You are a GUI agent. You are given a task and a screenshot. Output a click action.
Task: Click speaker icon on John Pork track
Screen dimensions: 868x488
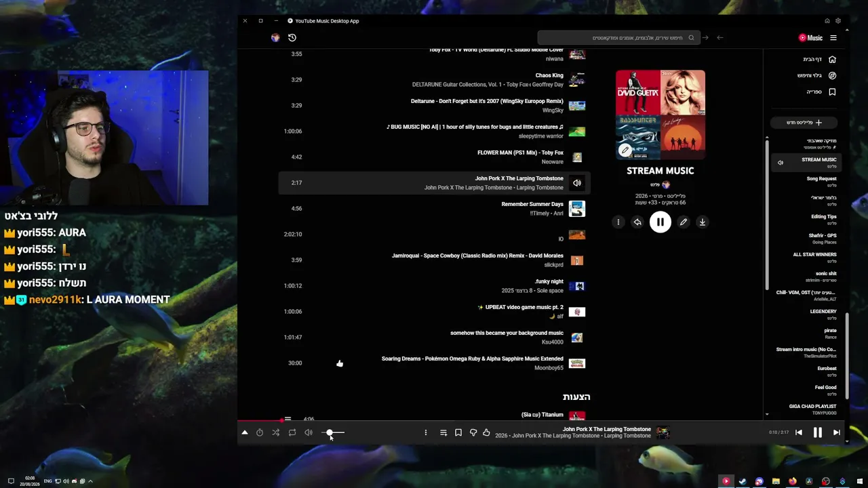click(577, 183)
